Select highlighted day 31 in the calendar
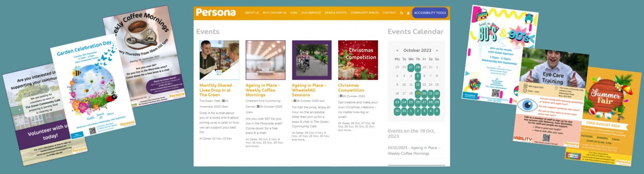The image size is (644, 174). (404, 111)
